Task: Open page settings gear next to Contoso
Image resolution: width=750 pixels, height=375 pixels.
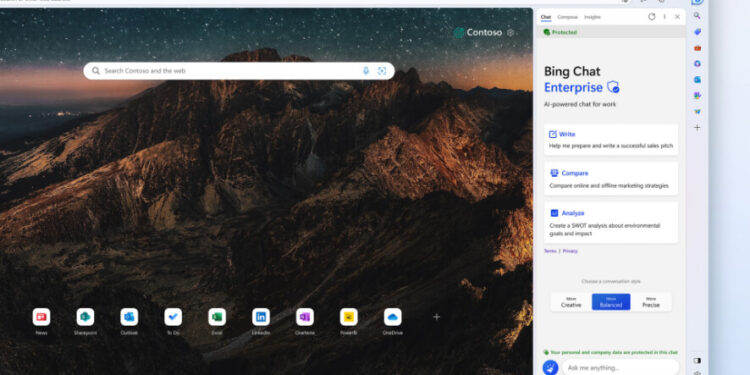Action: (510, 33)
